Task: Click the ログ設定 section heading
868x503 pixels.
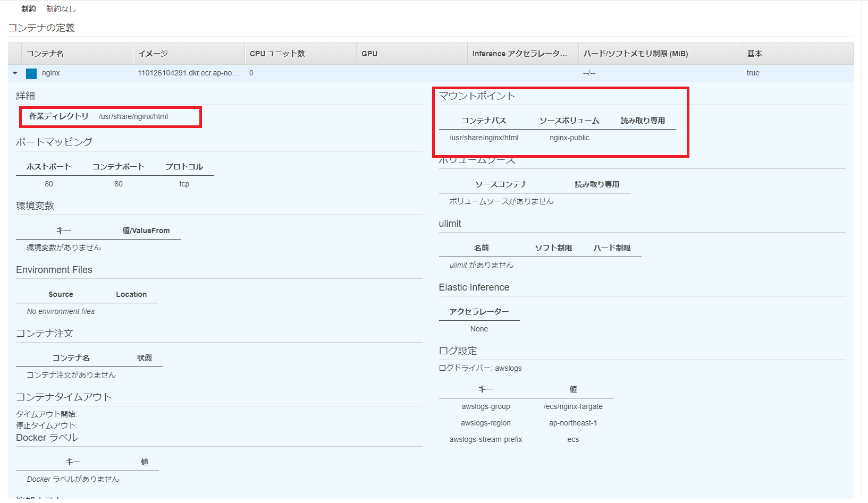Action: pyautogui.click(x=458, y=351)
